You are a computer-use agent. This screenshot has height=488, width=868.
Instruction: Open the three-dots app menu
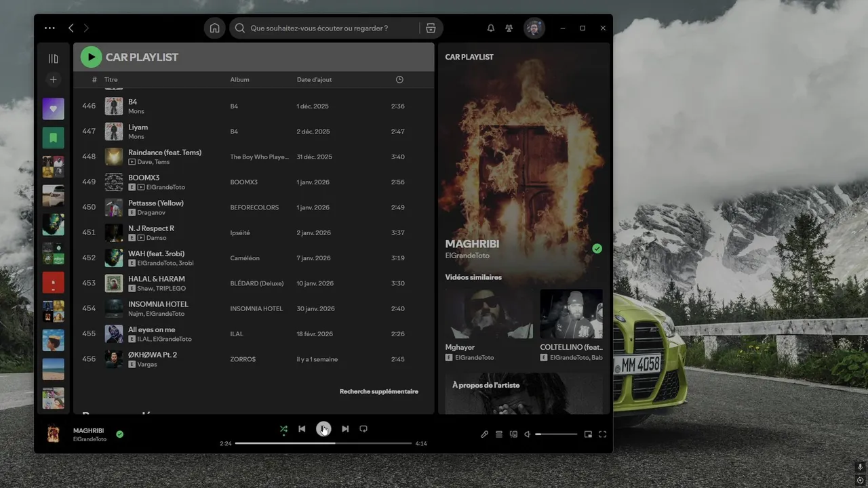tap(50, 28)
